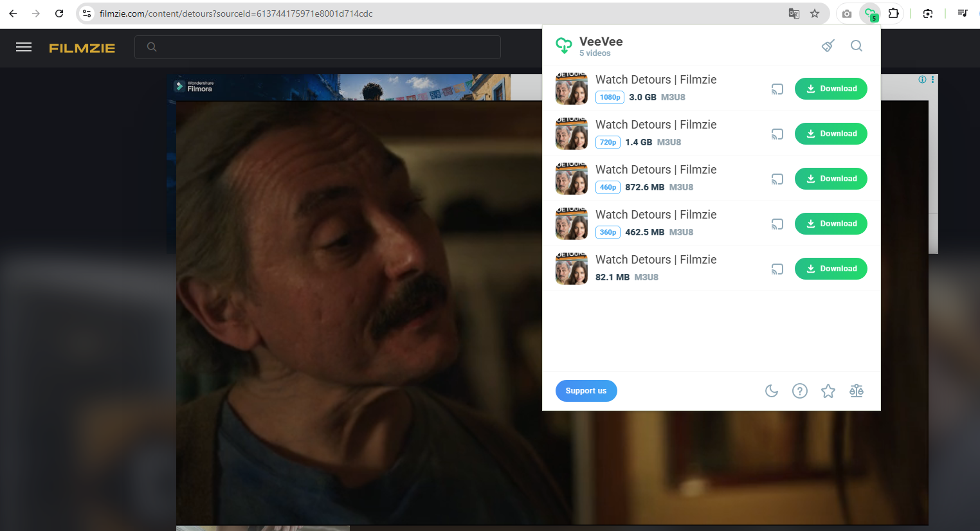Click the screen capture extension icon

click(x=928, y=14)
